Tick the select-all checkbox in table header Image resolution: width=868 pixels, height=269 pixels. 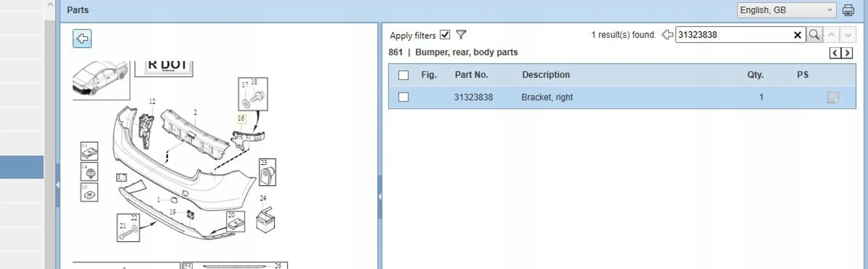coord(403,75)
